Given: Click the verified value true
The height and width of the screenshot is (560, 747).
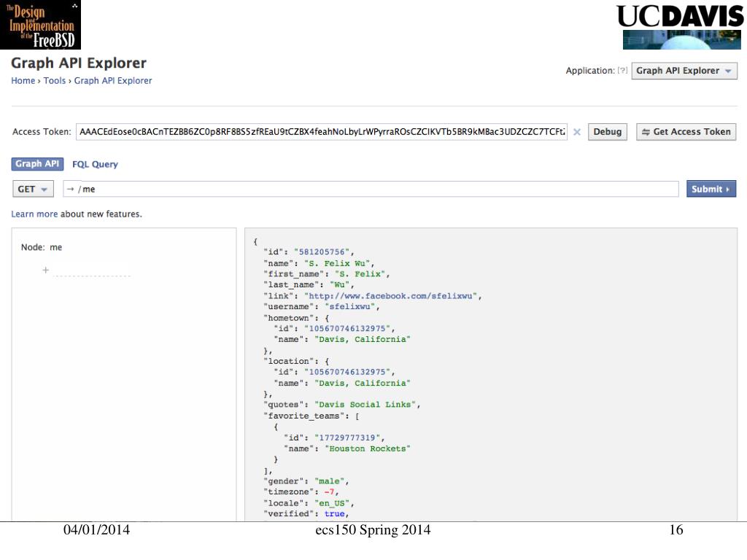Looking at the screenshot, I should click(x=334, y=514).
